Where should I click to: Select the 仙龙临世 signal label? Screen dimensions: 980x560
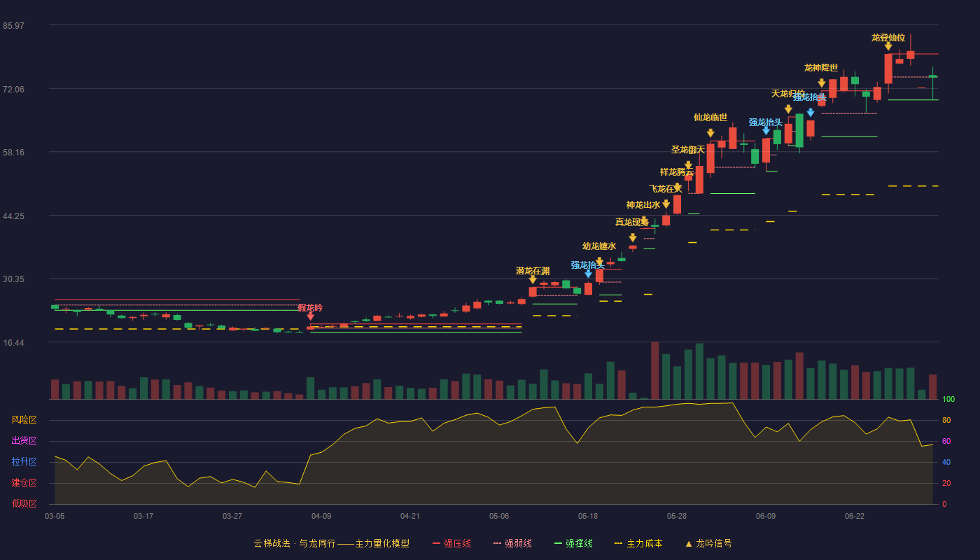click(x=710, y=117)
